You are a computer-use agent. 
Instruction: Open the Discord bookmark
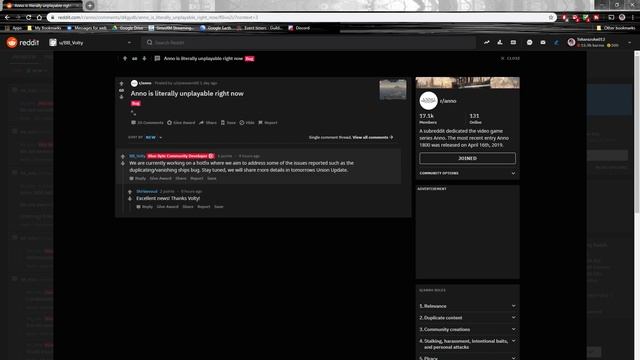point(299,28)
